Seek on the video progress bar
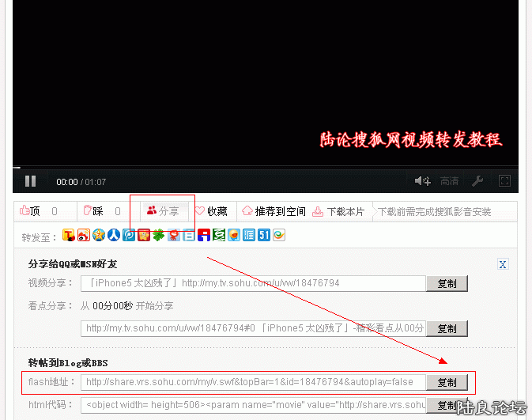The height and width of the screenshot is (420, 532). (266, 167)
